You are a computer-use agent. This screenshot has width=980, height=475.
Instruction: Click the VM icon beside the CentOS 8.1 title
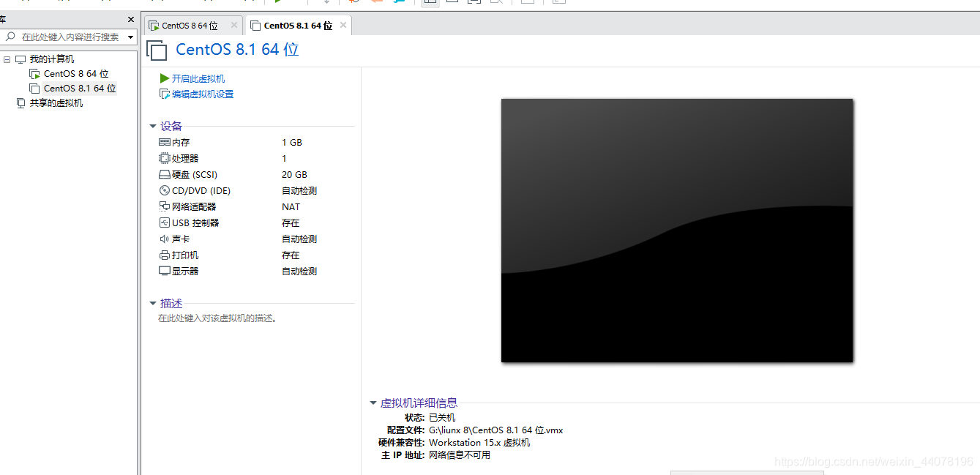click(157, 50)
